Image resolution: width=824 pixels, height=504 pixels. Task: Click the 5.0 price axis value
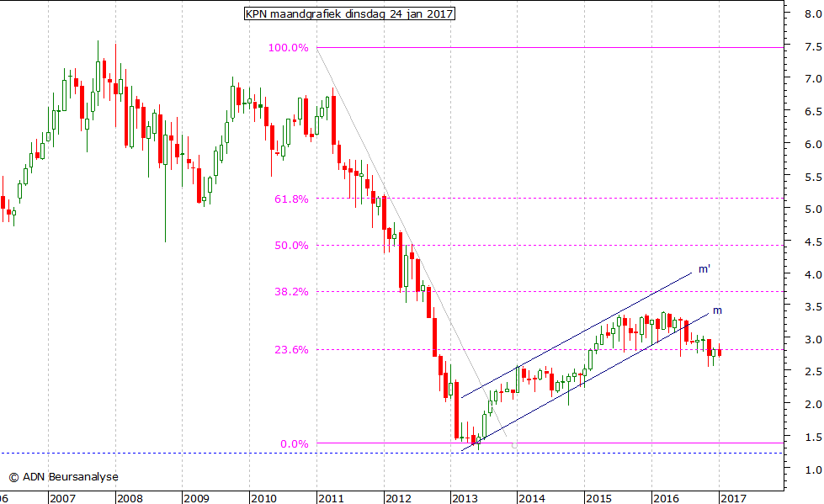tap(813, 210)
